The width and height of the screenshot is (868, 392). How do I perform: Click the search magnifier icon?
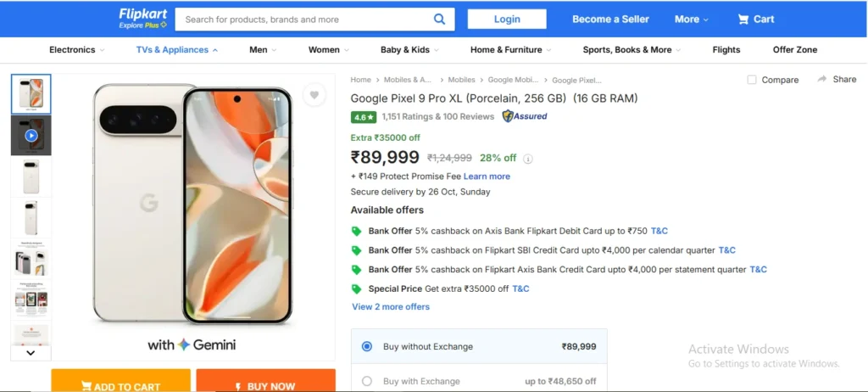(x=439, y=20)
